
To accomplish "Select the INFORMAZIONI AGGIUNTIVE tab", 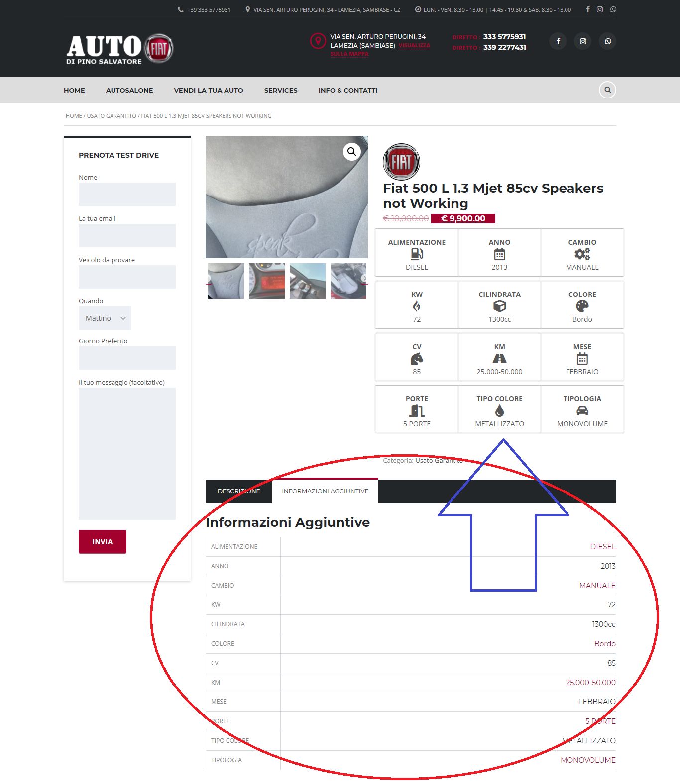I will click(325, 491).
